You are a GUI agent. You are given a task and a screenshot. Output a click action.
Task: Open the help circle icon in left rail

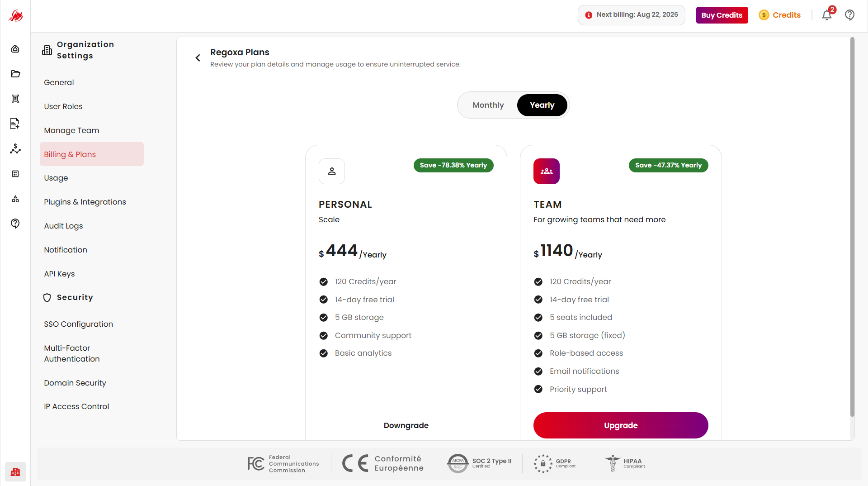[15, 224]
